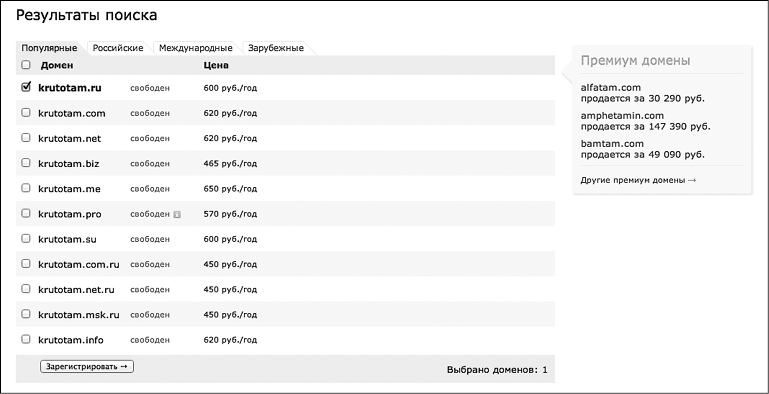The image size is (769, 394).
Task: Click the Зарегистрировать button
Action: point(87,367)
